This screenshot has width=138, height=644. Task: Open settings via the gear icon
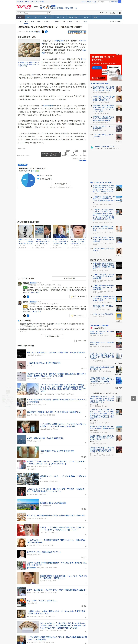[120, 13]
